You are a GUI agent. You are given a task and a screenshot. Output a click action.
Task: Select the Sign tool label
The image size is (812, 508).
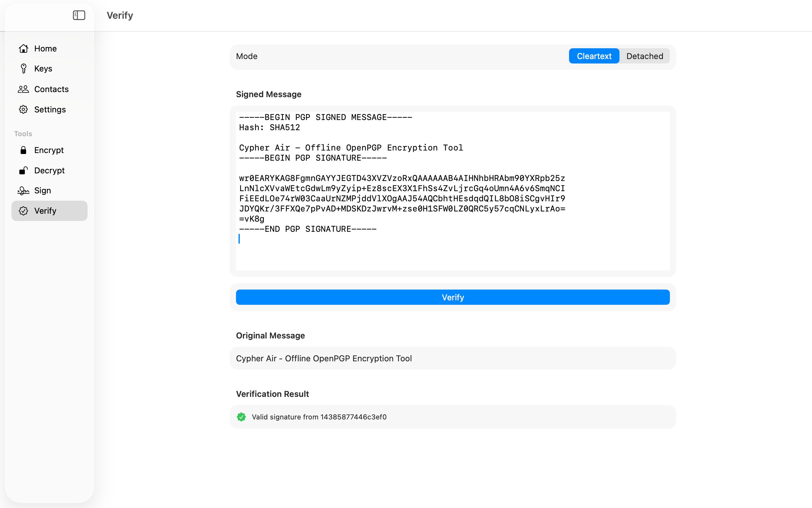point(43,190)
